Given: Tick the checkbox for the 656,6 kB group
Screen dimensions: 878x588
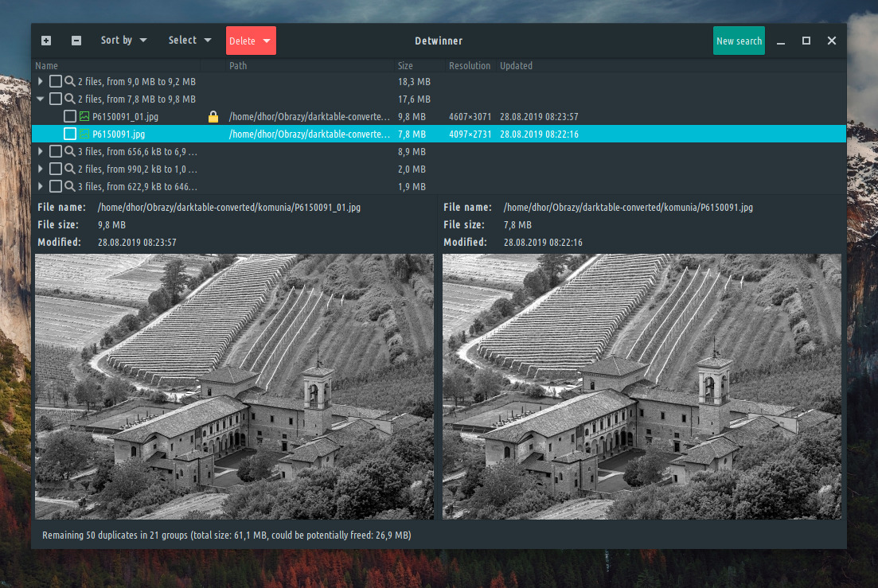Looking at the screenshot, I should 56,152.
